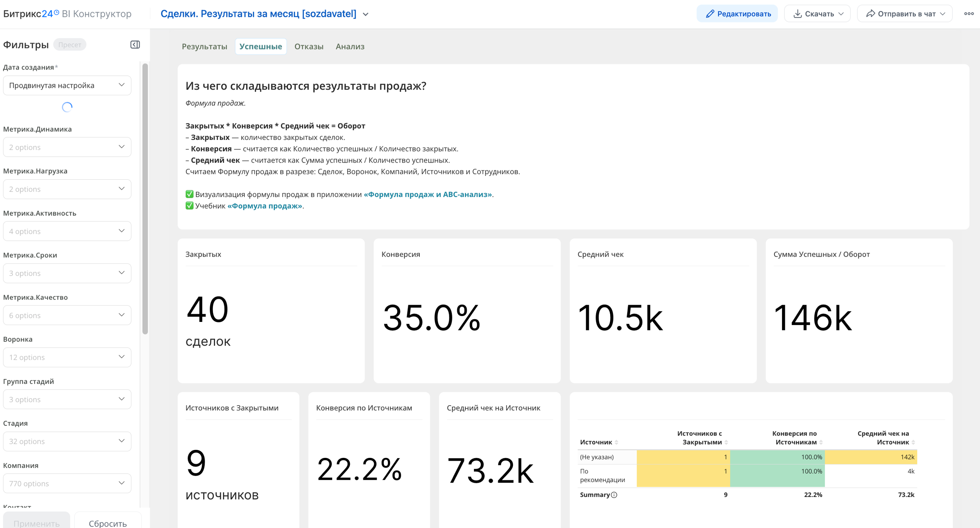Switch to the Отказы tab
This screenshot has width=980, height=528.
coord(308,46)
